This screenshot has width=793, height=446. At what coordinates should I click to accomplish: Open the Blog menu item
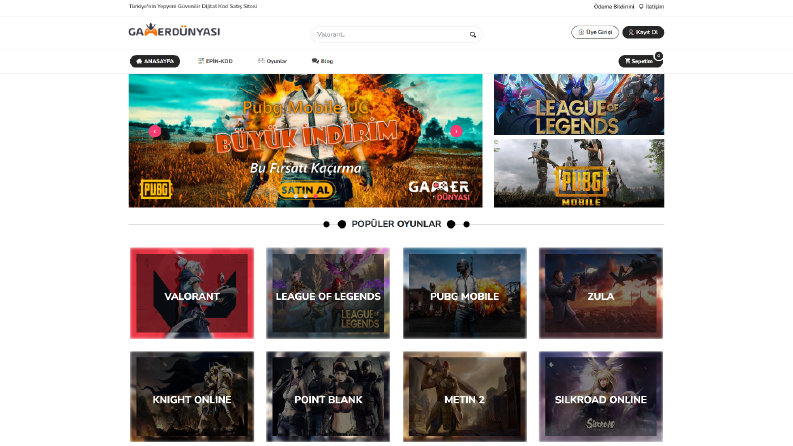tap(322, 61)
